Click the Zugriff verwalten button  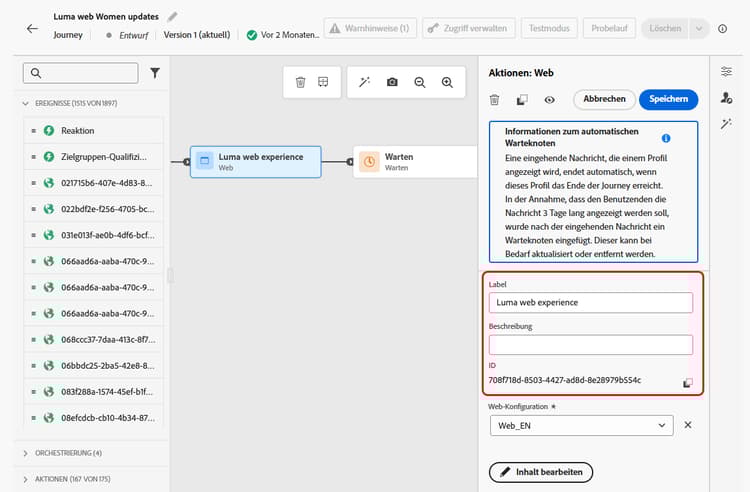(x=469, y=28)
